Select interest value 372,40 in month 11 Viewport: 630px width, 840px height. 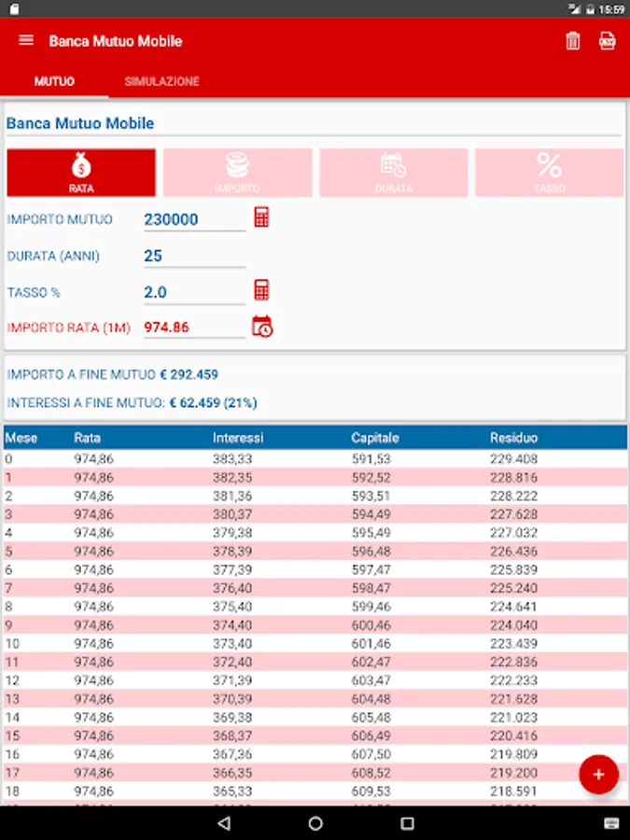232,662
